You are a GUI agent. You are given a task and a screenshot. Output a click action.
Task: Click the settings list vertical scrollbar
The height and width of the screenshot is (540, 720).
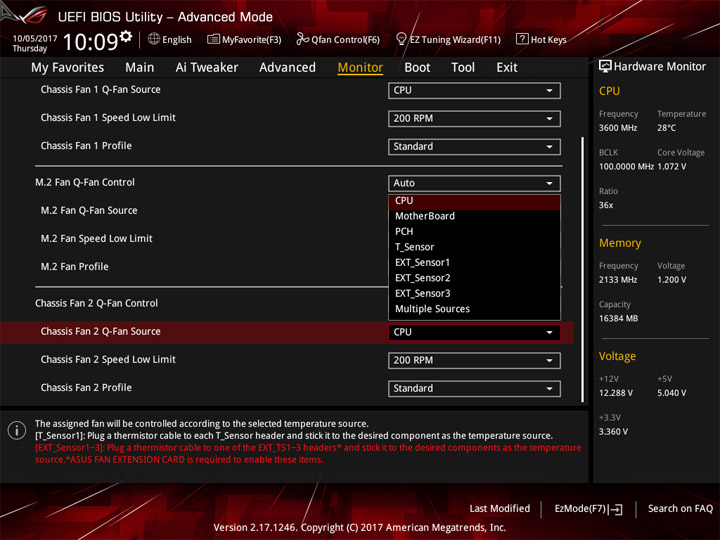coord(583,269)
